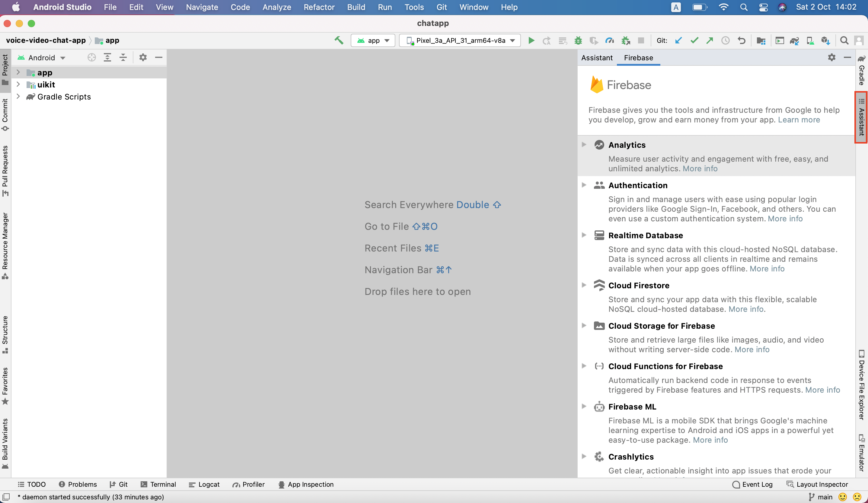The image size is (868, 503).
Task: Click the Search Everywhere magnifier in toolbar
Action: [844, 41]
